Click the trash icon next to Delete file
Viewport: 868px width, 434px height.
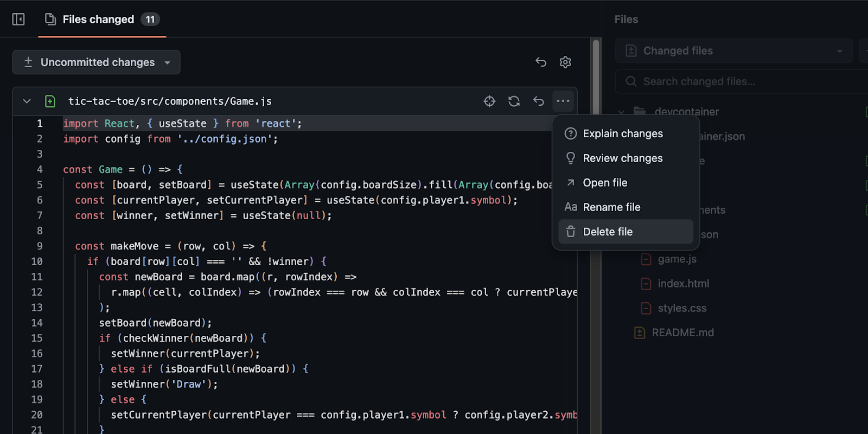coord(571,232)
